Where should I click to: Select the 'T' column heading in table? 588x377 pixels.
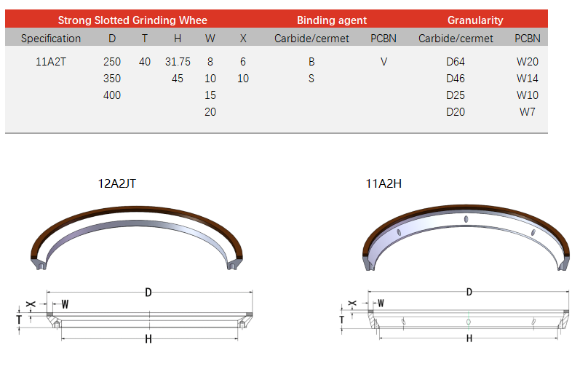coord(145,39)
